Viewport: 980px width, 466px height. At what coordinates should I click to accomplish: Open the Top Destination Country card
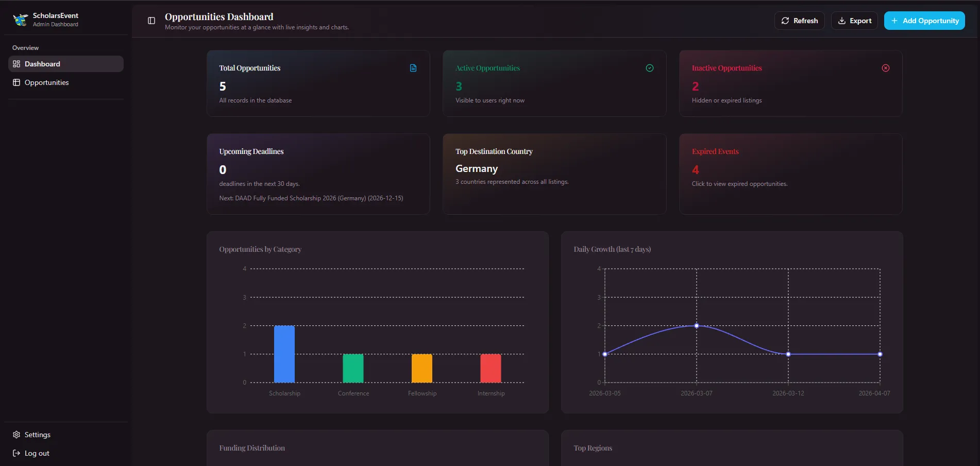tap(554, 174)
